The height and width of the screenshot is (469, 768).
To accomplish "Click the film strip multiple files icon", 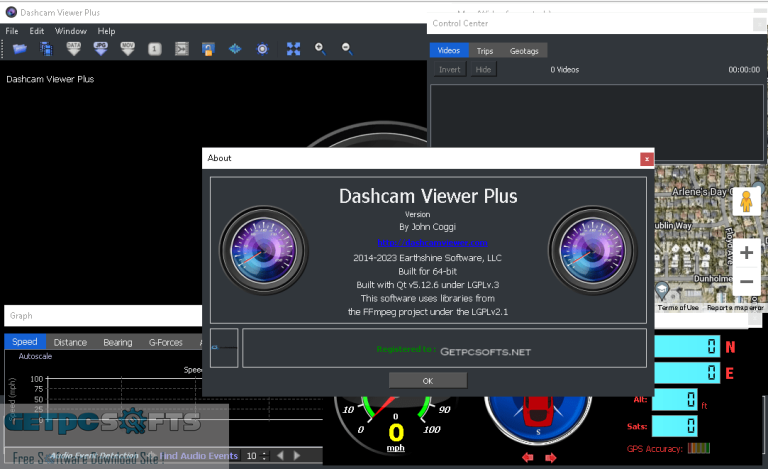I will (x=47, y=48).
